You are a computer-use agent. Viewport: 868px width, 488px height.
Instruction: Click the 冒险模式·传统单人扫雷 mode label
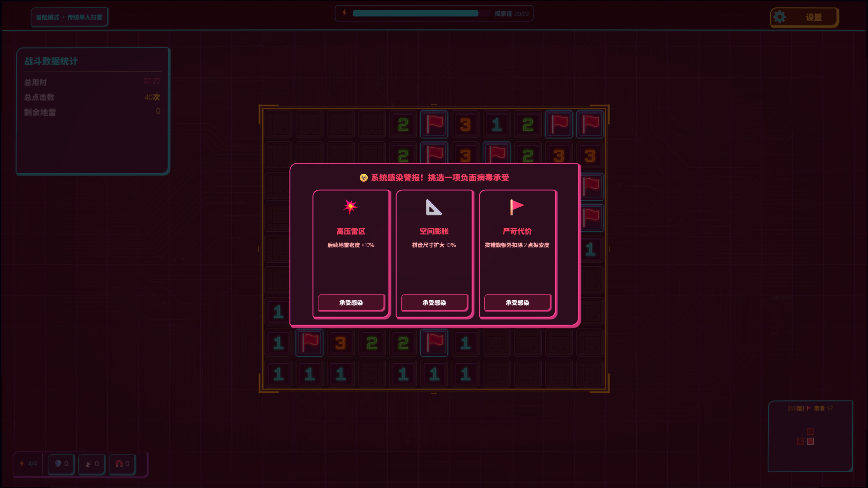pyautogui.click(x=69, y=17)
